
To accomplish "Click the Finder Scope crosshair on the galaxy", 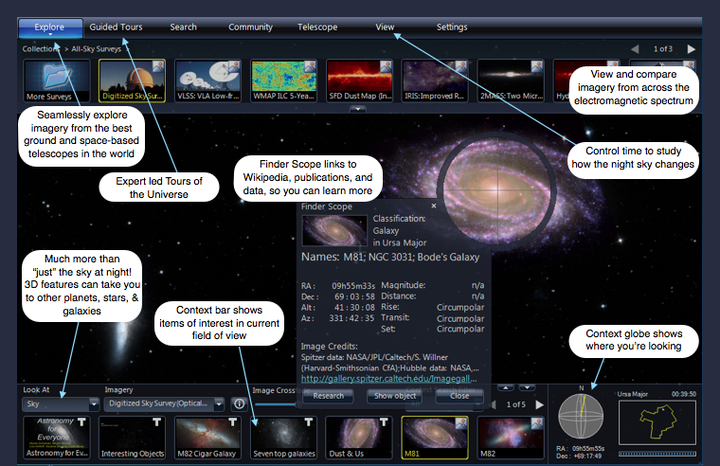I will [497, 189].
